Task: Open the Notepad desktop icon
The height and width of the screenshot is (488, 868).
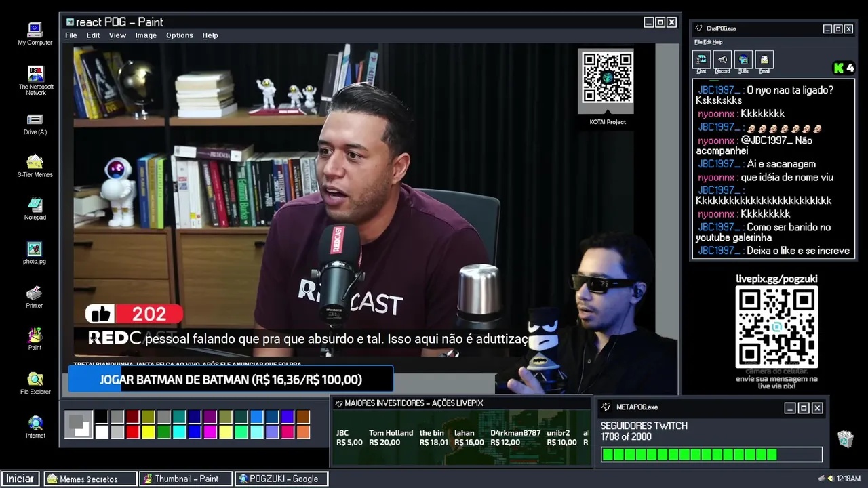Action: tap(35, 209)
